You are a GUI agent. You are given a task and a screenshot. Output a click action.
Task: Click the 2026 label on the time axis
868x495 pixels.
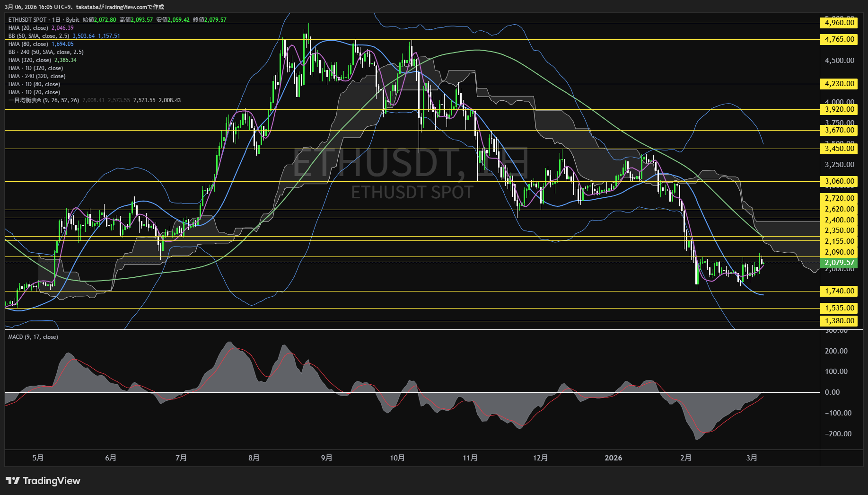coord(613,458)
